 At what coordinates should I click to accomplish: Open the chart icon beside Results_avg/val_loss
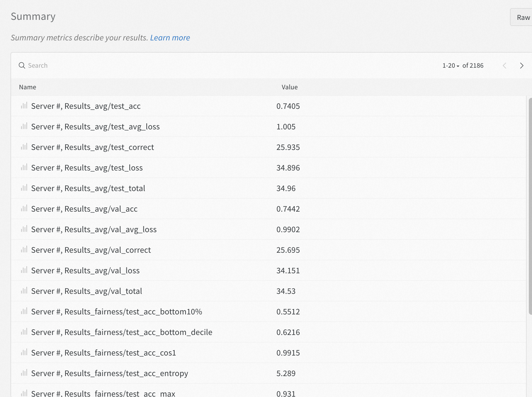tap(24, 270)
